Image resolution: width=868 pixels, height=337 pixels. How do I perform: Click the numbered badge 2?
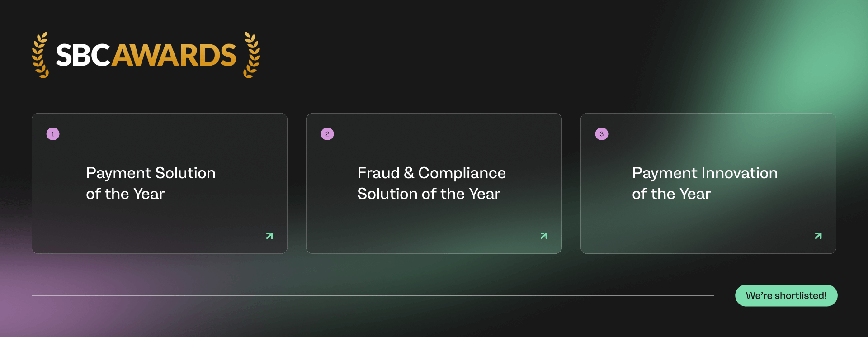pos(327,133)
